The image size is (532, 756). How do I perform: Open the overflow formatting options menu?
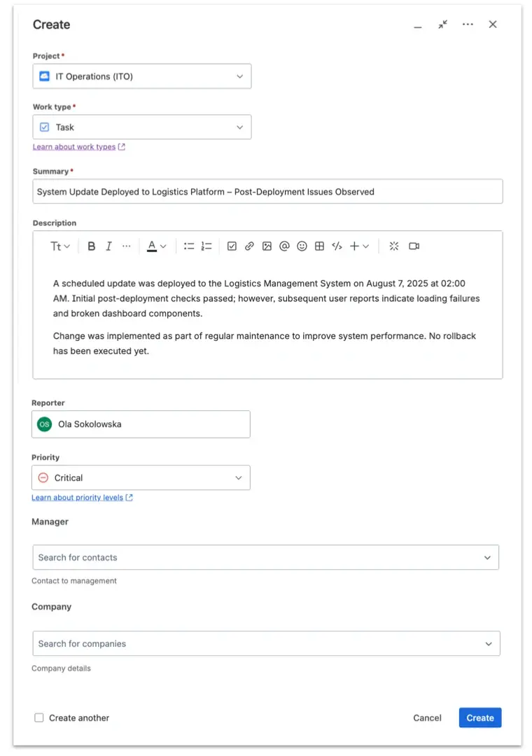127,246
